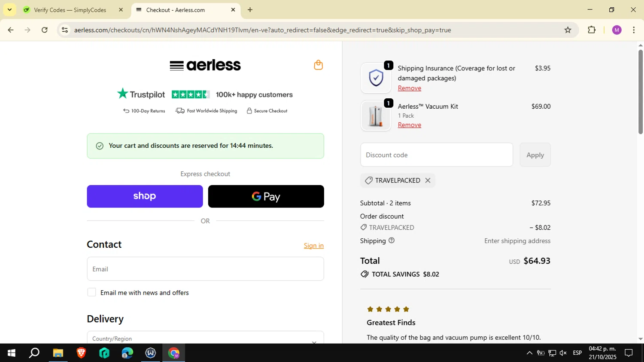
Task: Expand the Country/Region dropdown
Action: 205,338
